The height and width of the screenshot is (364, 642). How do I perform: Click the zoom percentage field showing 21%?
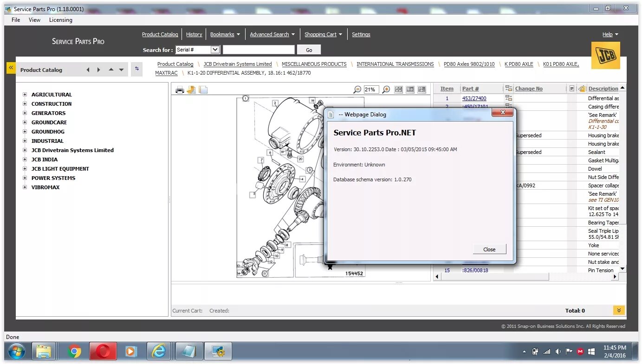coord(371,89)
